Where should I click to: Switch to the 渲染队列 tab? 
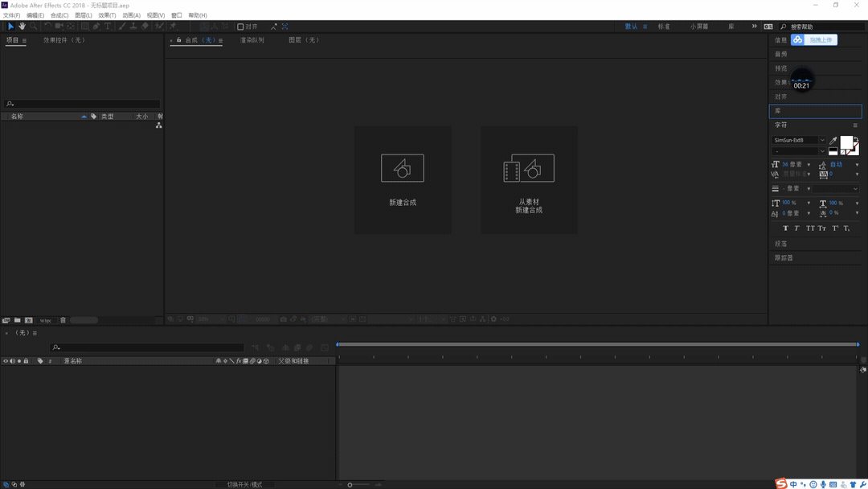(252, 40)
